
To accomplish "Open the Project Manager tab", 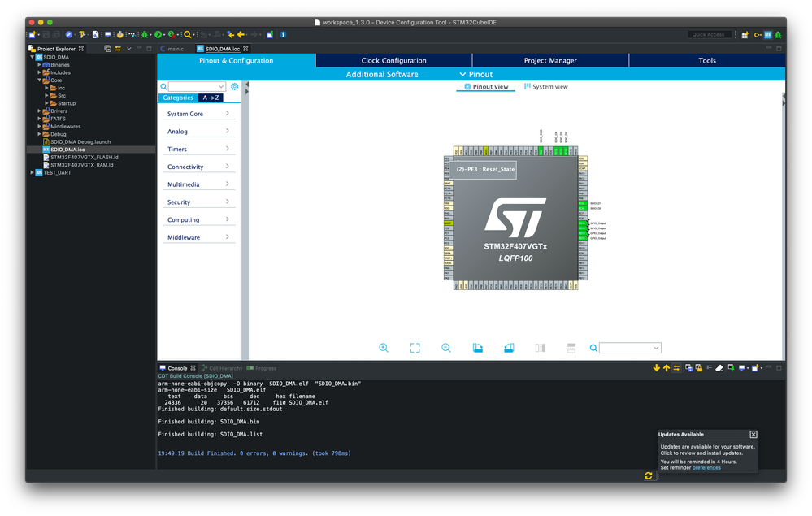I will (x=550, y=61).
